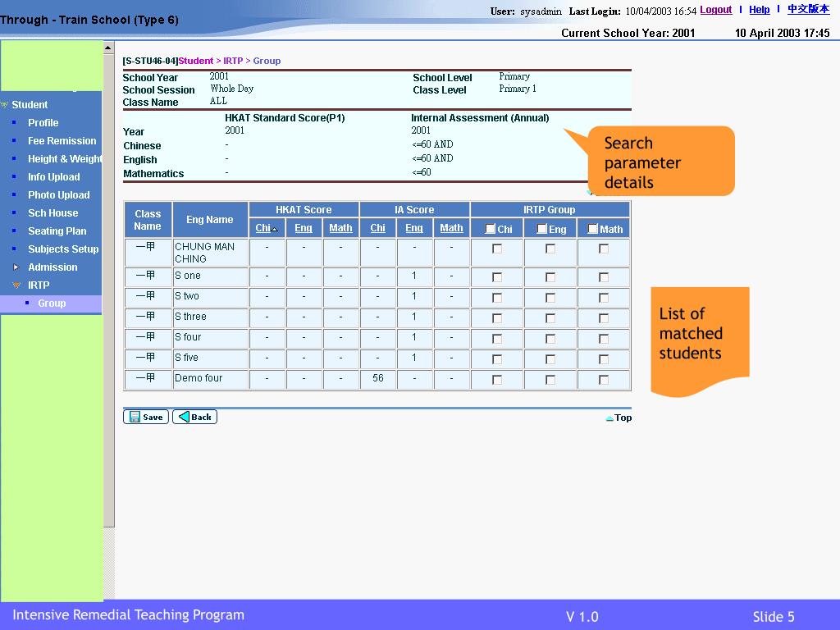Viewport: 840px width, 630px height.
Task: Sort by HKAT Math column
Action: point(340,228)
